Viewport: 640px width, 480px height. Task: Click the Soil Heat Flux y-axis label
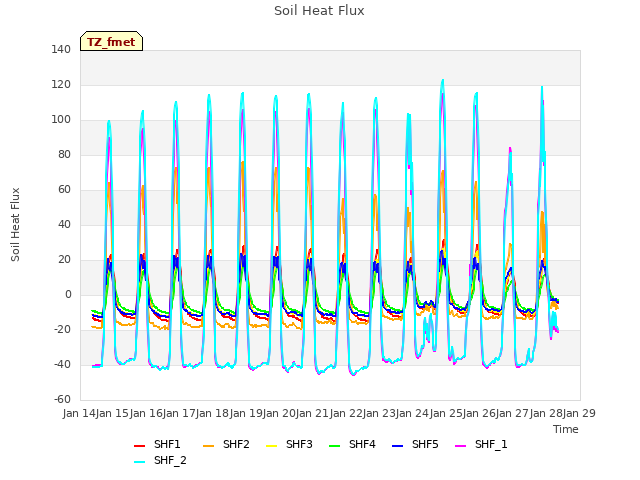[x=15, y=224]
